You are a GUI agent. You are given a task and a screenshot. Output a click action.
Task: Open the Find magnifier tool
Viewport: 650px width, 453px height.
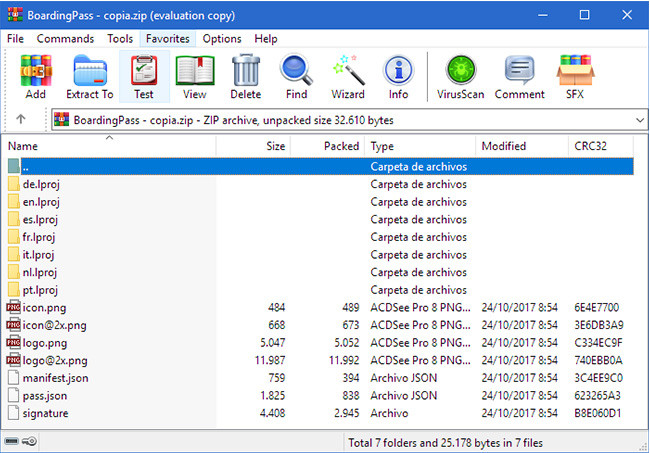click(297, 76)
